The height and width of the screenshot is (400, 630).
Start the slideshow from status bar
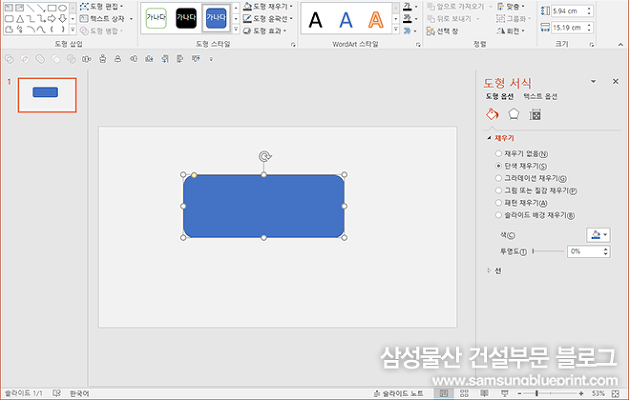tap(505, 394)
